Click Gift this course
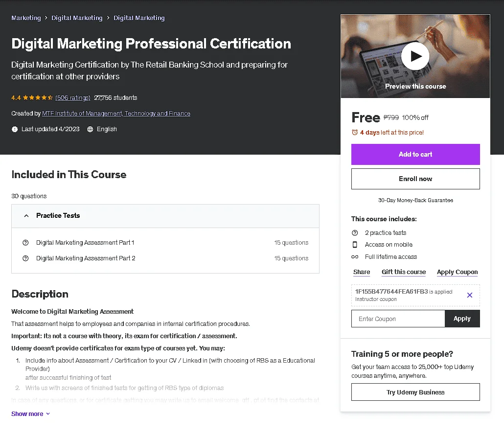Viewport: 504px width, 438px height. coord(403,272)
